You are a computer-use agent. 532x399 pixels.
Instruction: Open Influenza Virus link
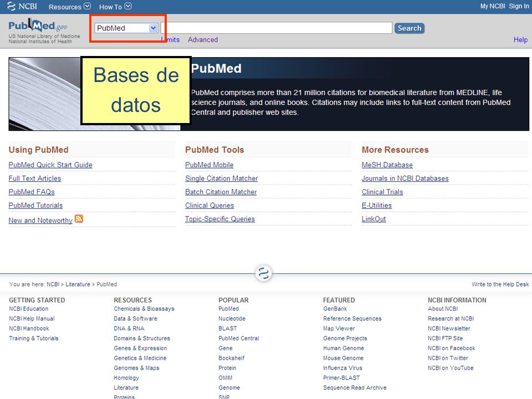[x=342, y=368]
